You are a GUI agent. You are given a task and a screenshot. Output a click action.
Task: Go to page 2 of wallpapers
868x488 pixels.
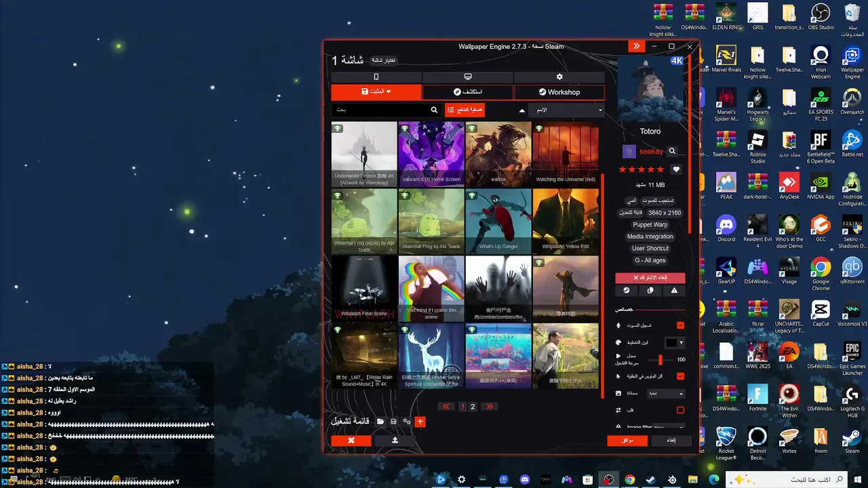coord(473,407)
